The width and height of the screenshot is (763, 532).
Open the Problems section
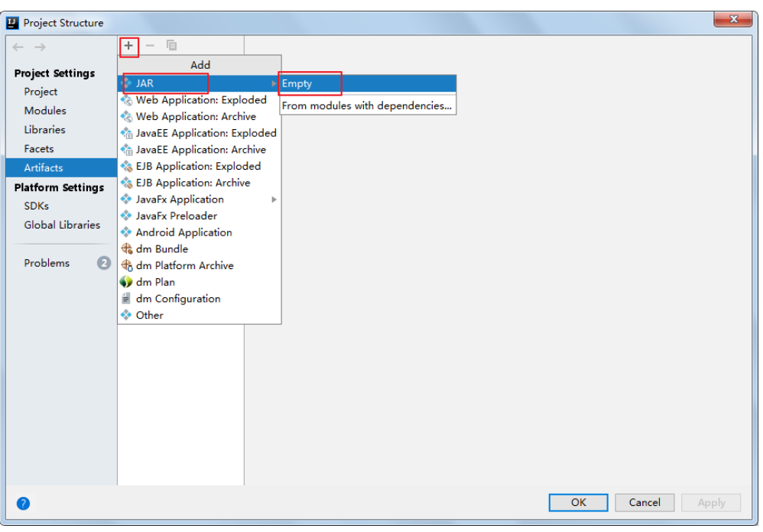[61, 263]
